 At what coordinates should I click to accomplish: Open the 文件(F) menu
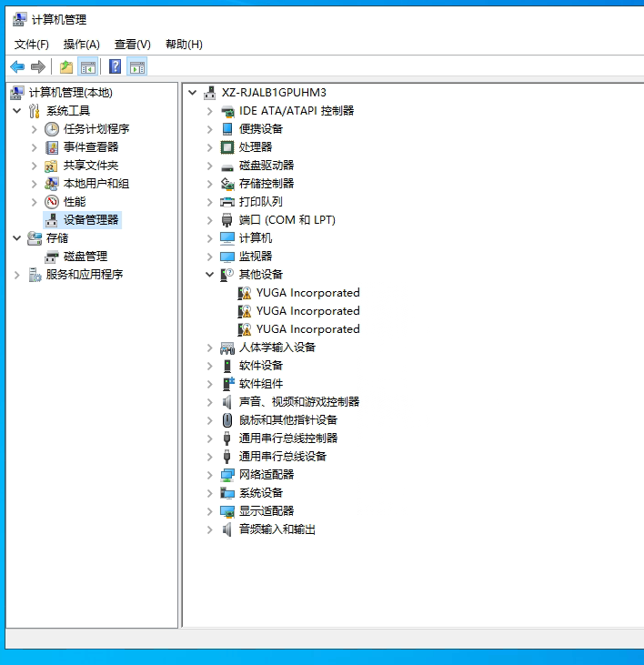[32, 44]
